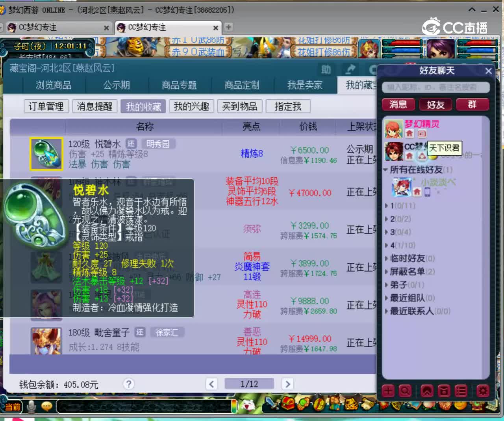Switch to 商品定制 tab

(242, 85)
